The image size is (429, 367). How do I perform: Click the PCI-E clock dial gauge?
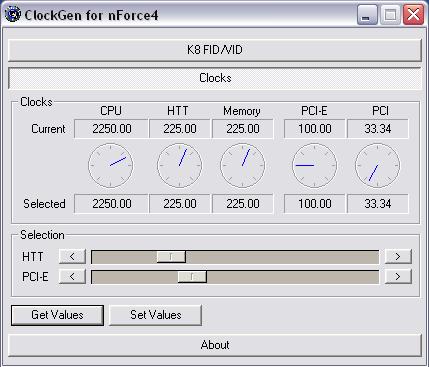coord(314,165)
